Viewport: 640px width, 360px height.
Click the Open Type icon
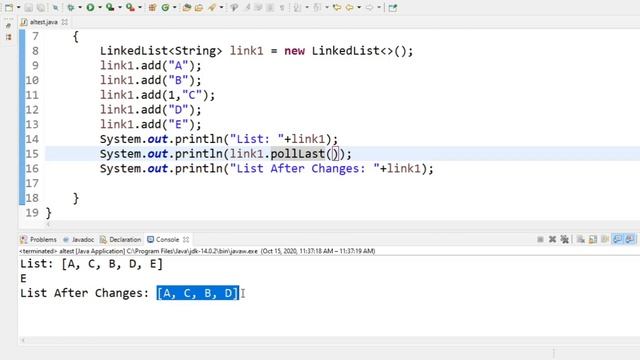coord(187,7)
